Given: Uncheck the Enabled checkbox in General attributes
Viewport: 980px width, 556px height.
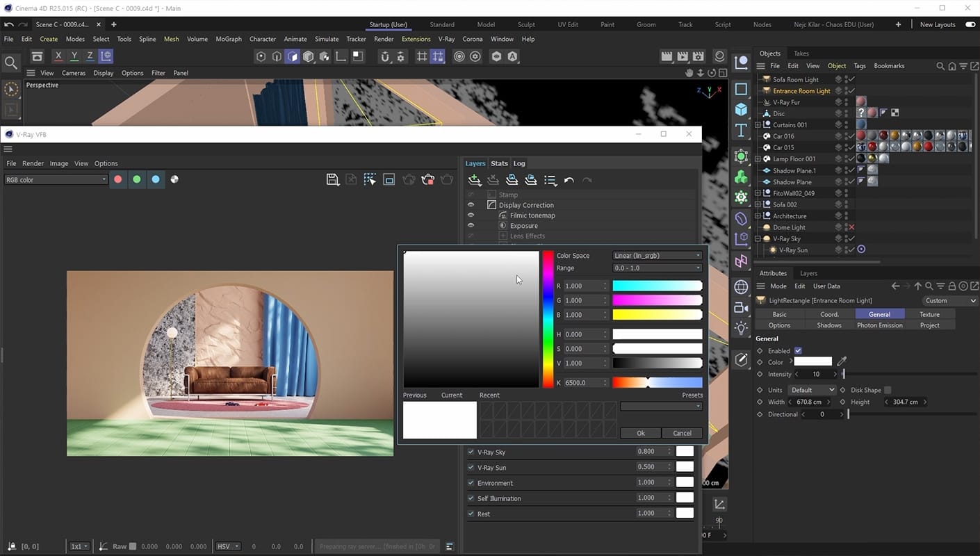Looking at the screenshot, I should [798, 351].
